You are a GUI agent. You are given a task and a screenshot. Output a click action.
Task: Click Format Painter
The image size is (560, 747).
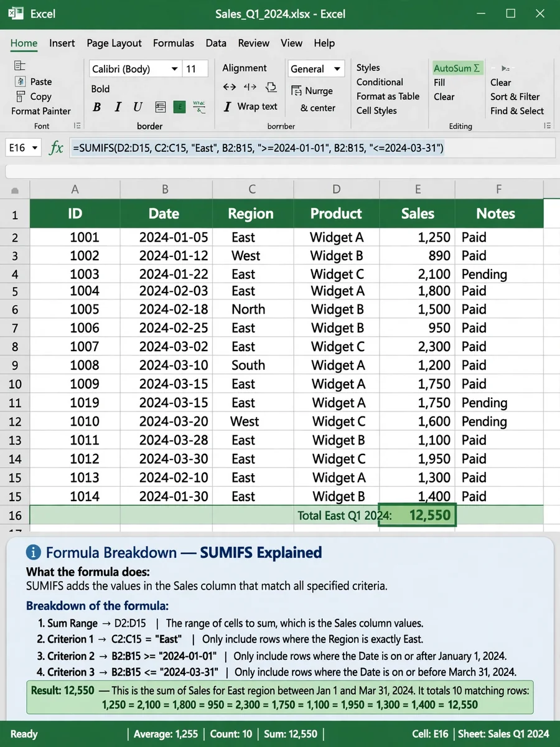[41, 111]
